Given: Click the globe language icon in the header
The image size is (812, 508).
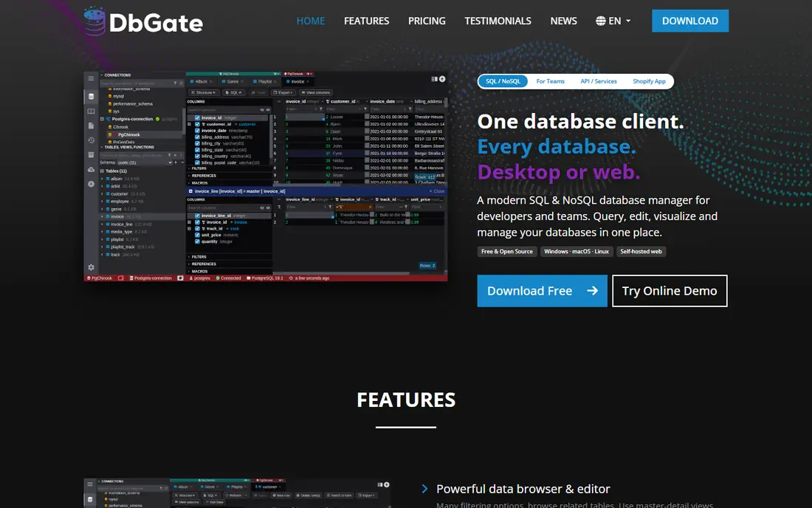Looking at the screenshot, I should tap(601, 21).
